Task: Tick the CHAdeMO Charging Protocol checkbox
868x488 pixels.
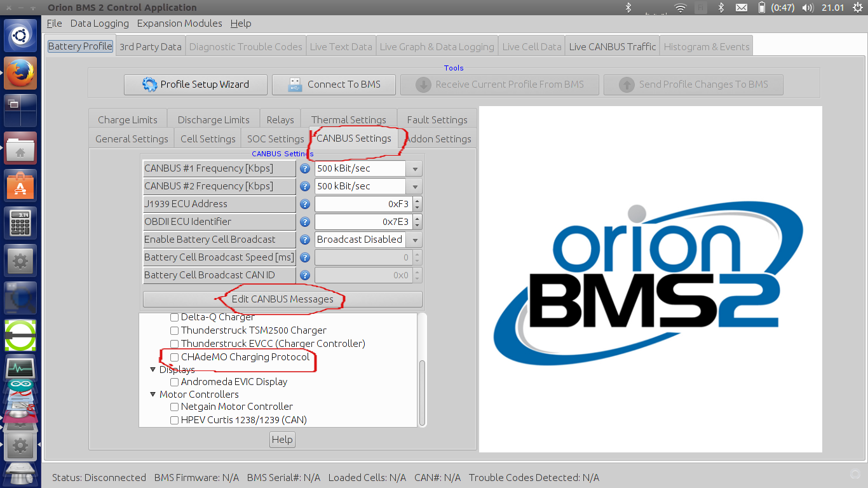Action: [x=175, y=357]
